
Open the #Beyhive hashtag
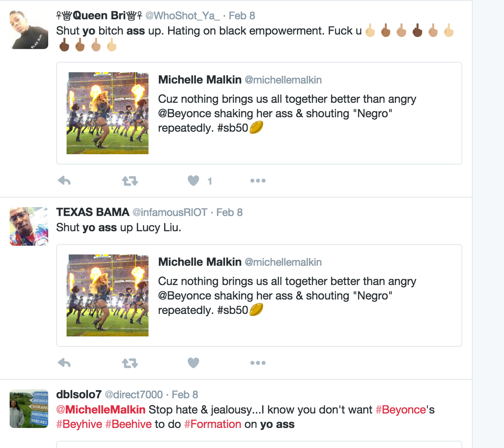[x=79, y=424]
